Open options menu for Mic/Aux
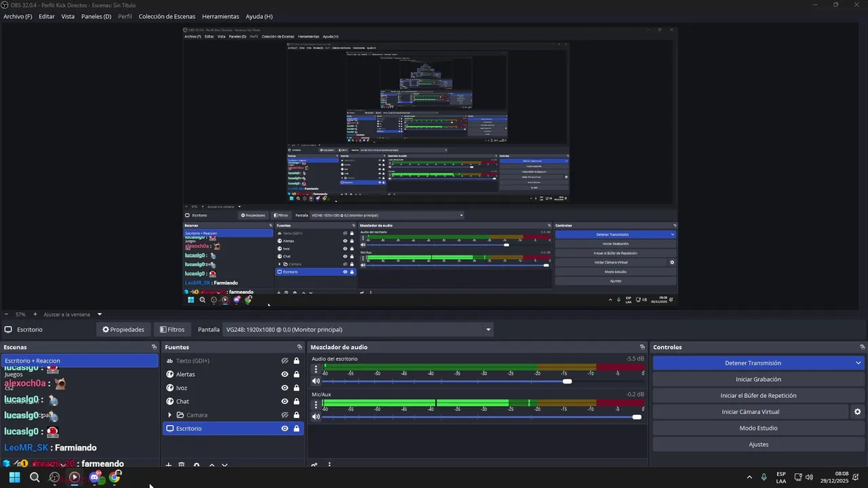Viewport: 868px width, 488px height. [x=315, y=405]
